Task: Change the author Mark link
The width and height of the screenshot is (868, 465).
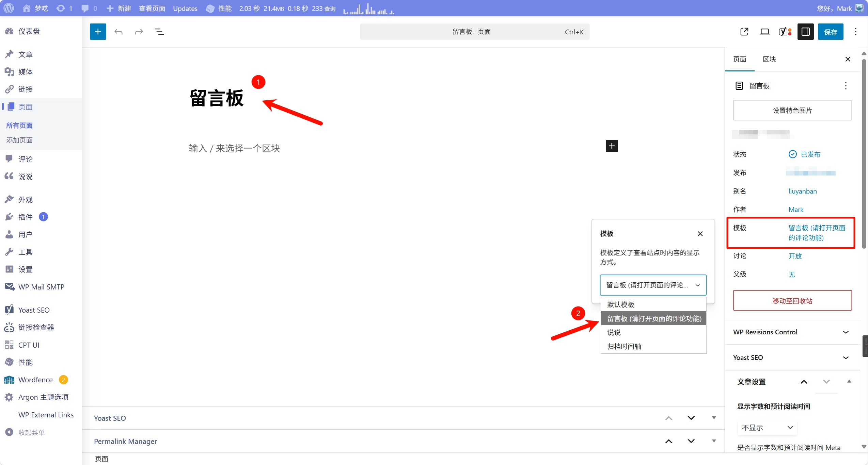Action: (796, 210)
